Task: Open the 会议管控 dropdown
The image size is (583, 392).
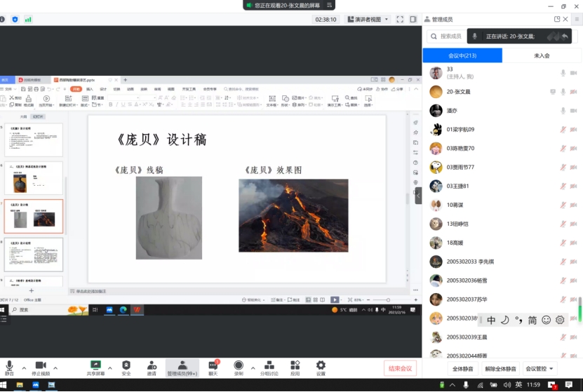Action: click(x=540, y=369)
